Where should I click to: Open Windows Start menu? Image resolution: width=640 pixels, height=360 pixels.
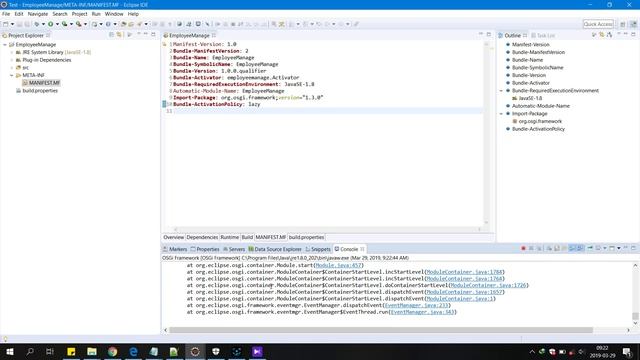pyautogui.click(x=9, y=351)
